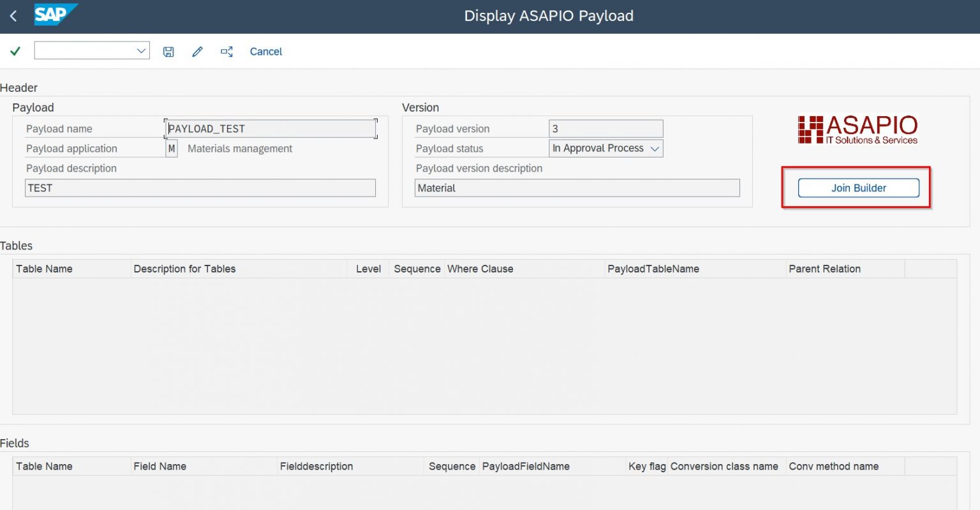The width and height of the screenshot is (980, 510).
Task: Click the screen resize toolbar icon
Action: pos(226,51)
